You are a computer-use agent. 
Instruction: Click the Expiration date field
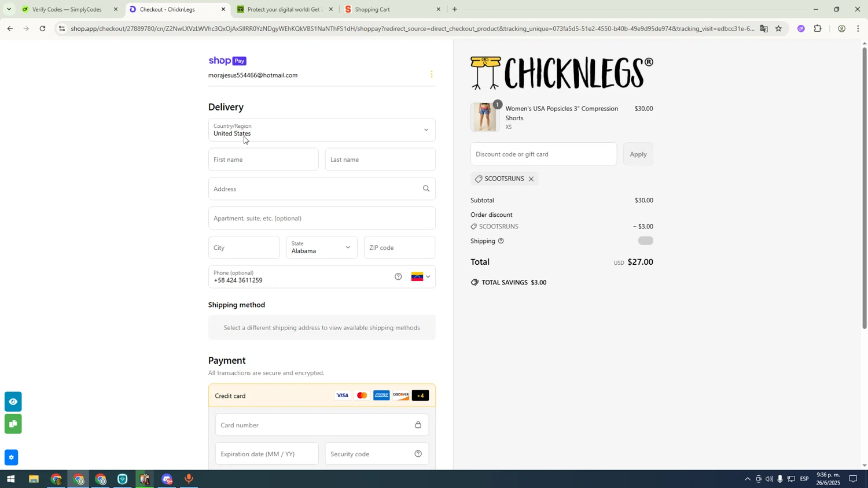pyautogui.click(x=267, y=454)
